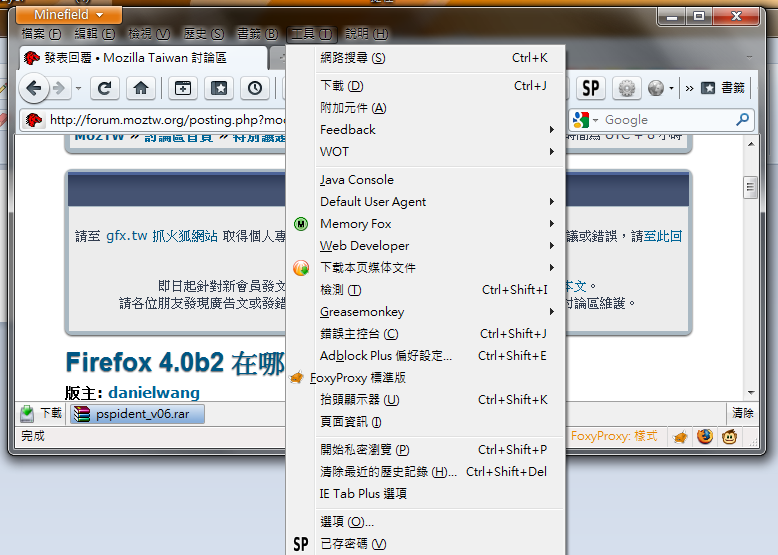Select 檢測 (I) inspect entry
The image size is (778, 555).
[426, 290]
